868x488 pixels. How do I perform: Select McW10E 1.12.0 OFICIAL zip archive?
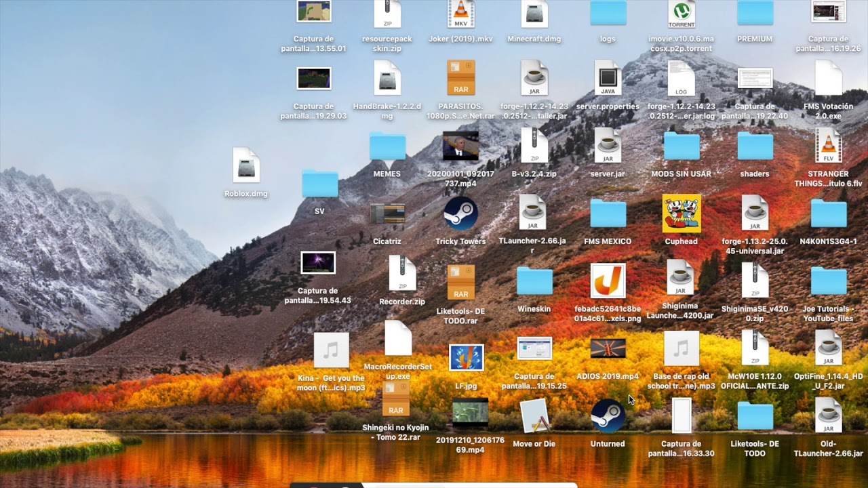tap(755, 348)
